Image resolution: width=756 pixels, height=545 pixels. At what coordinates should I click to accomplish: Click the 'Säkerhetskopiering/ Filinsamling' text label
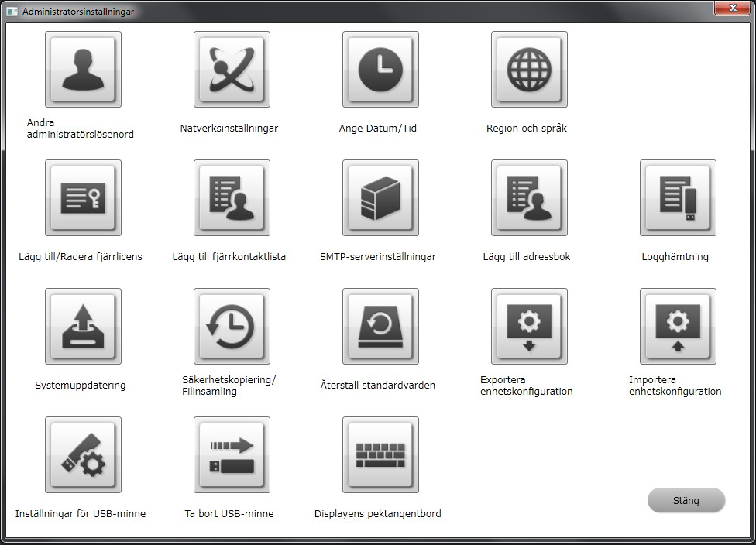point(229,386)
